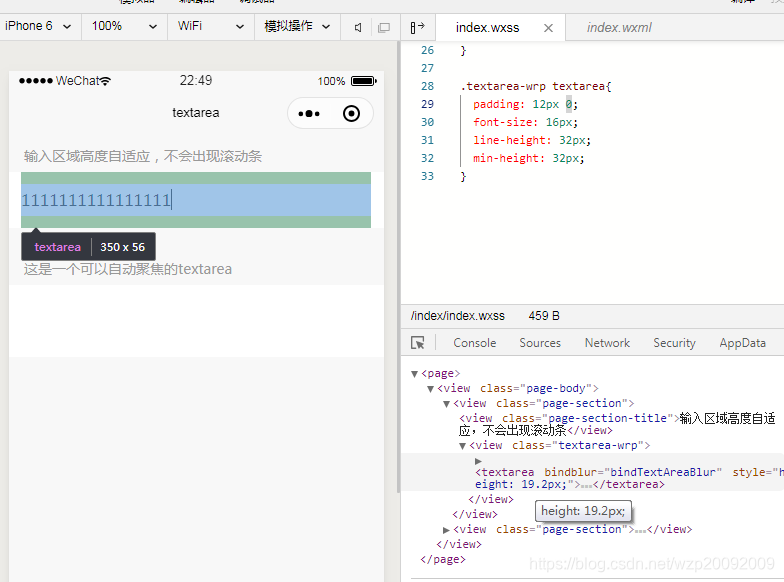Click the closing </page> tag row
The height and width of the screenshot is (582, 784).
tap(443, 560)
